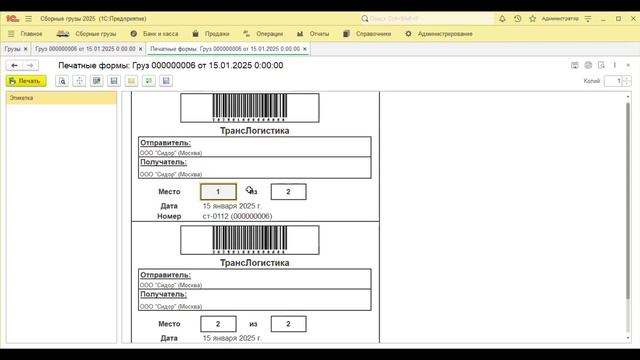
Task: Click the second label's Место cell with 2
Action: point(218,324)
